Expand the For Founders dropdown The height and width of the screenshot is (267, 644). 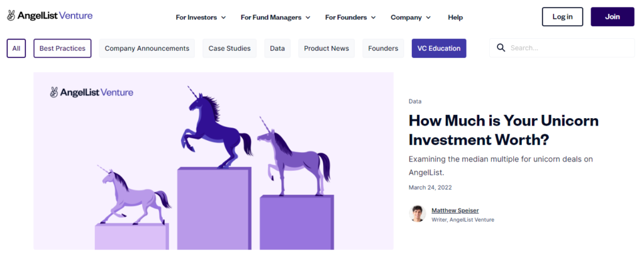coord(350,17)
